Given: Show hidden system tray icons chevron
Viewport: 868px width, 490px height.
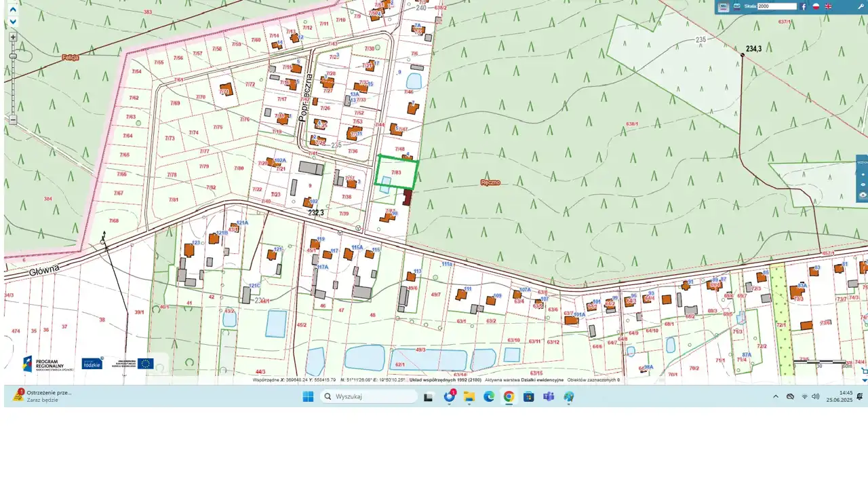Looking at the screenshot, I should click(776, 396).
